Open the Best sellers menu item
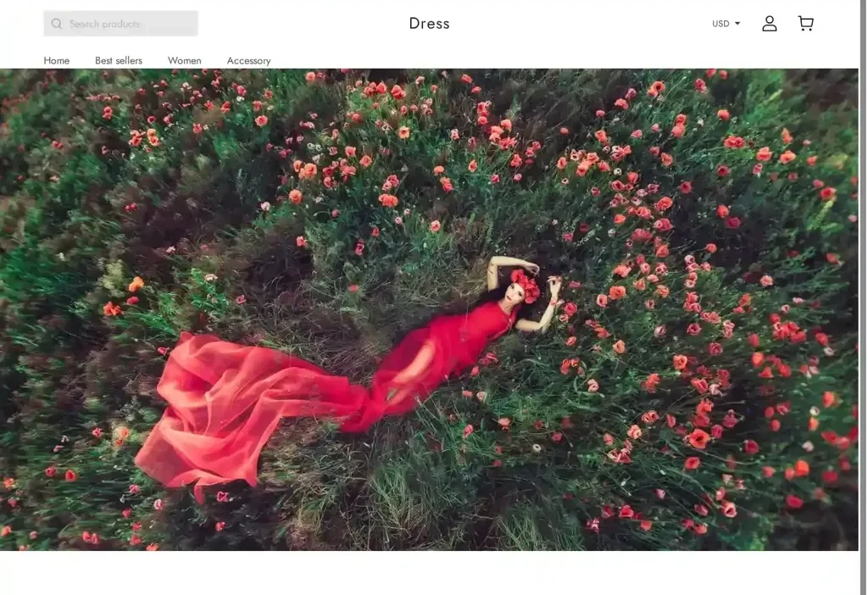Screen dimensions: 868x595 (x=119, y=60)
